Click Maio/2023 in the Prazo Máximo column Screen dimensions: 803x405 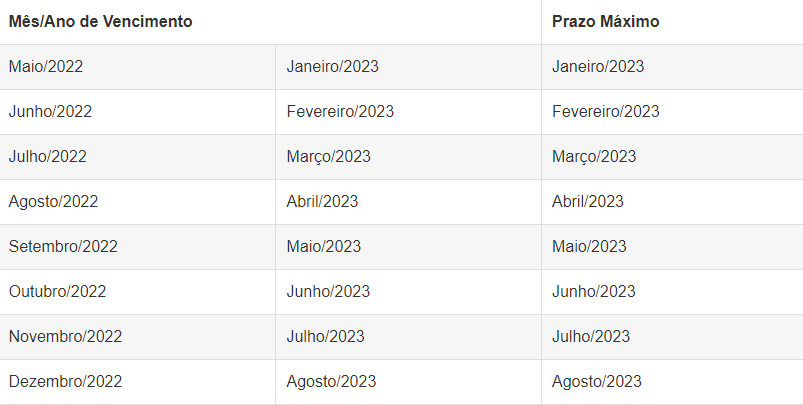click(x=589, y=247)
